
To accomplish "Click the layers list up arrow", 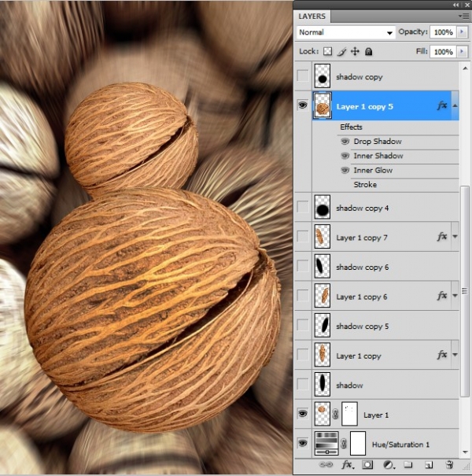I will coord(465,68).
